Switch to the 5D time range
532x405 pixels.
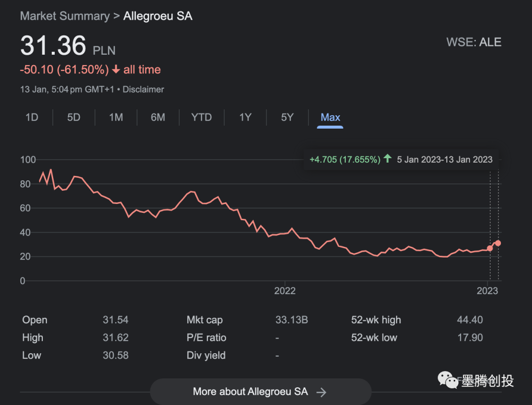pos(73,117)
